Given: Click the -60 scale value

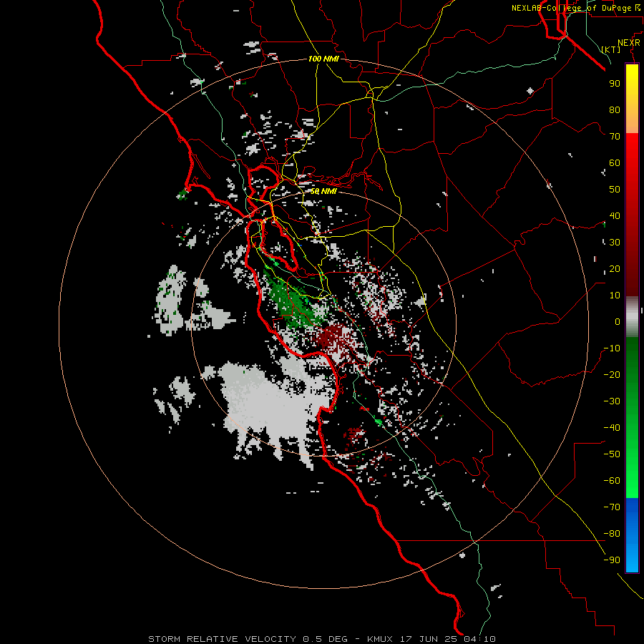Looking at the screenshot, I should pos(612,481).
